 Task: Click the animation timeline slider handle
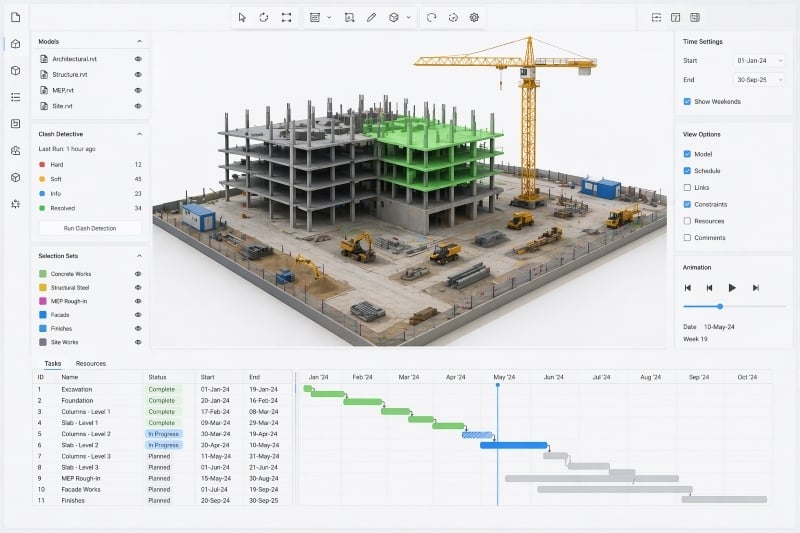(720, 307)
